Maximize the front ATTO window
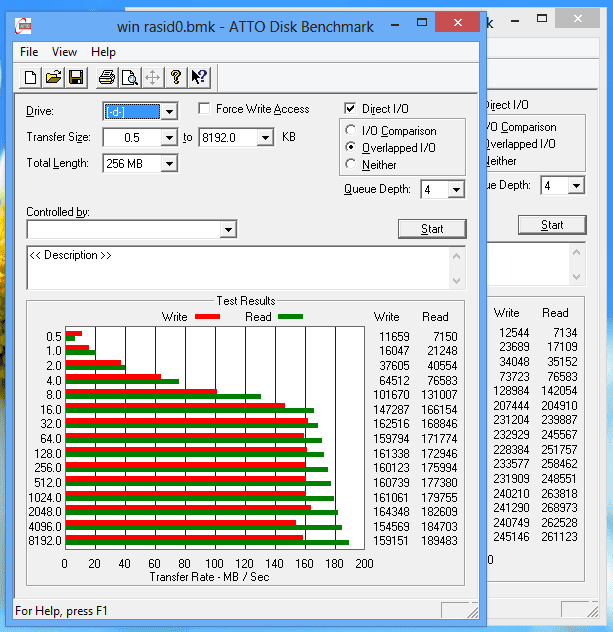 click(422, 23)
